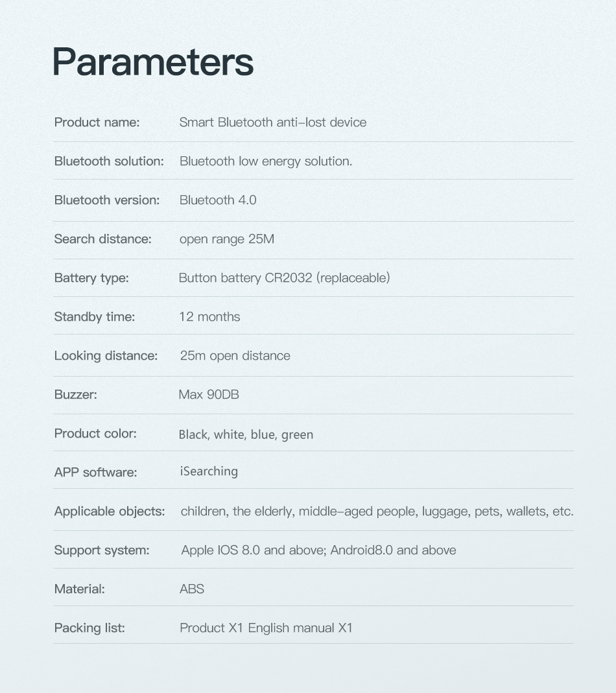Click 'Bluetooth low energy solution.' value

(x=266, y=161)
